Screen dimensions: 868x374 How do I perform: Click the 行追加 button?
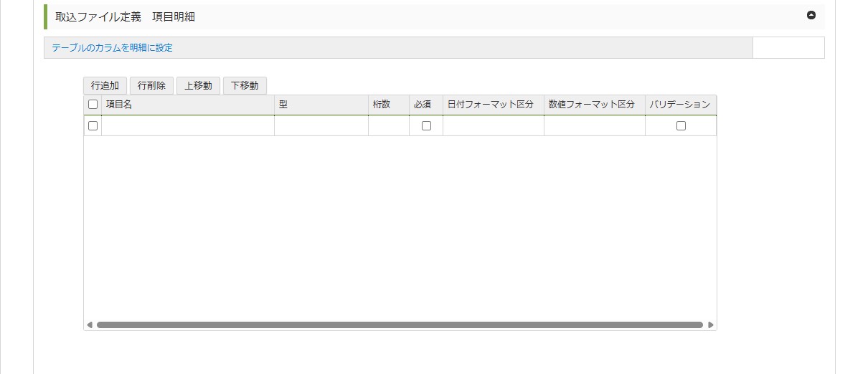105,86
